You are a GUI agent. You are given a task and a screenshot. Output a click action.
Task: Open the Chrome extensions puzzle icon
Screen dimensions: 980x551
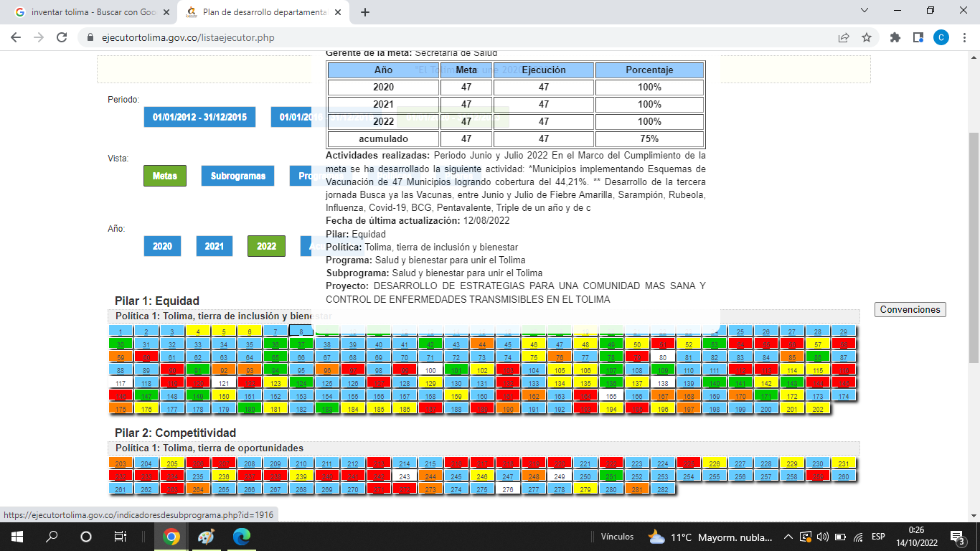895,38
